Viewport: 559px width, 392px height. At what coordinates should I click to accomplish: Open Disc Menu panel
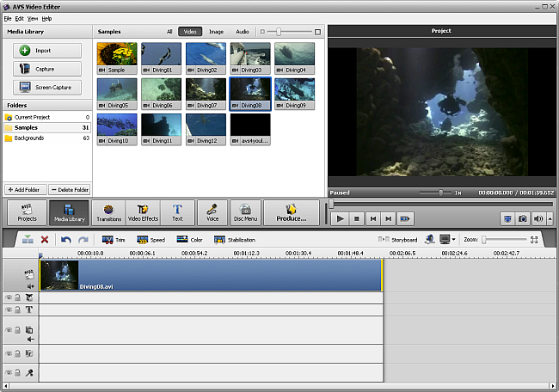(x=246, y=213)
